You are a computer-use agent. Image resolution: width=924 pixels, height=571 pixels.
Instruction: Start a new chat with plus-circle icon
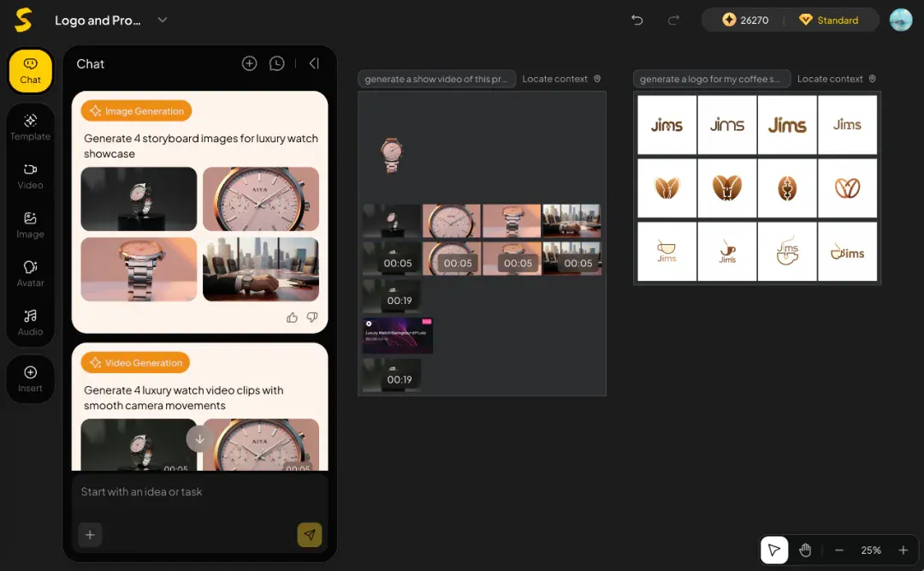pyautogui.click(x=249, y=63)
